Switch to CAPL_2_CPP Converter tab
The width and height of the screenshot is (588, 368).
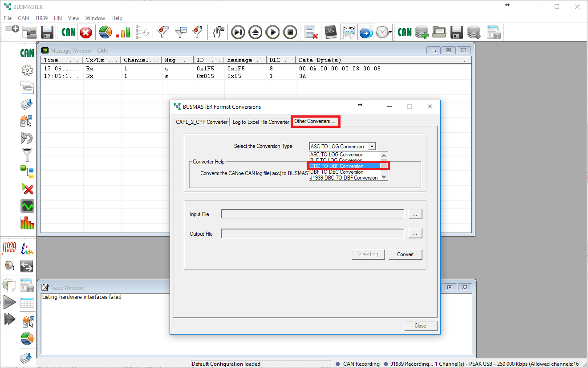tap(202, 122)
